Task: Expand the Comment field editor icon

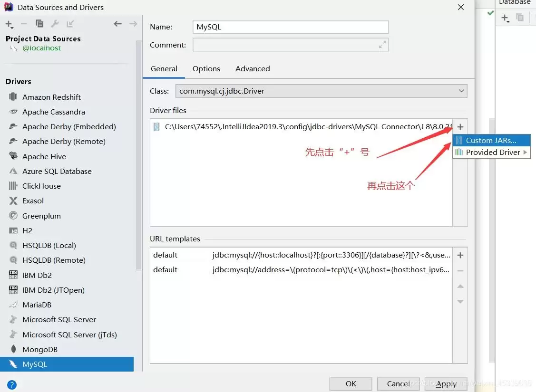Action: [382, 45]
